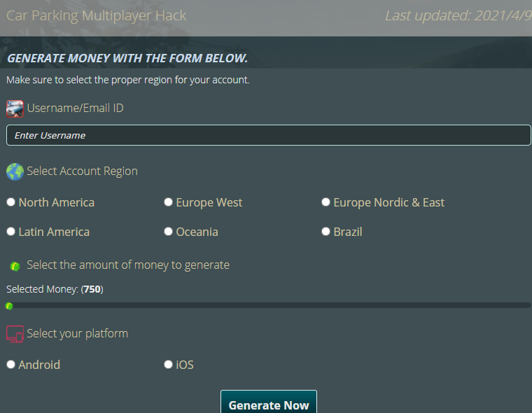The width and height of the screenshot is (532, 413).
Task: Click the green money icon beside amount label
Action: pyautogui.click(x=15, y=266)
